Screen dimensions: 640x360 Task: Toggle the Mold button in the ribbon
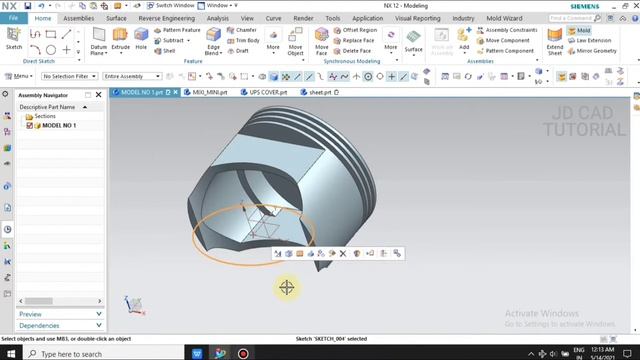578,30
